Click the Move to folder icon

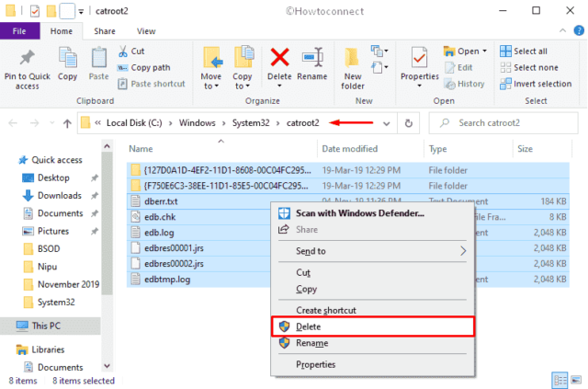coord(212,58)
